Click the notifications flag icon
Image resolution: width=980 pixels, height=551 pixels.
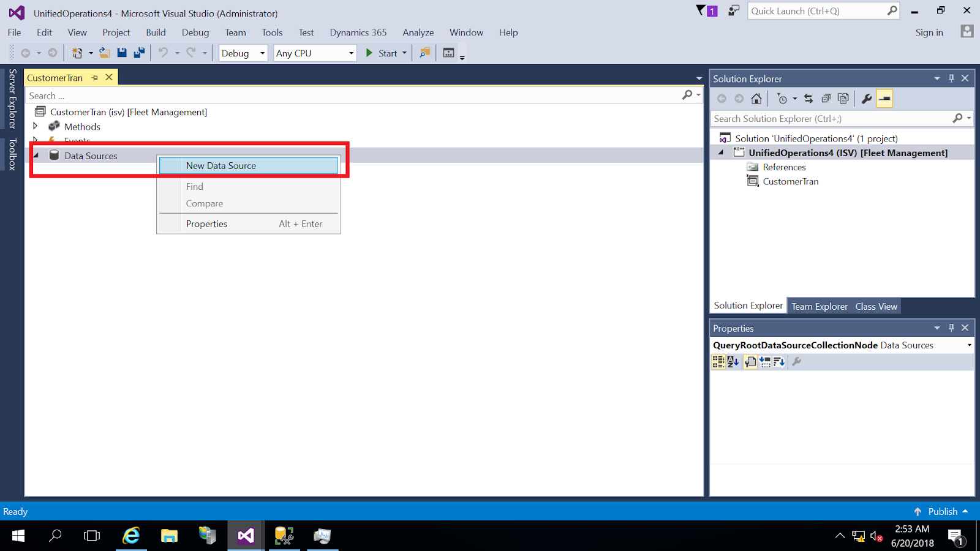[x=707, y=11]
